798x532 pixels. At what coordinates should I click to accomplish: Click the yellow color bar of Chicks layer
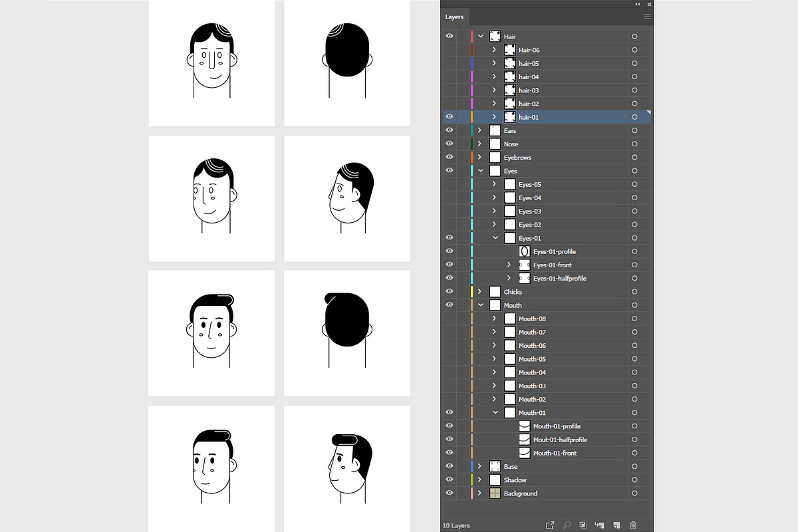[x=471, y=292]
